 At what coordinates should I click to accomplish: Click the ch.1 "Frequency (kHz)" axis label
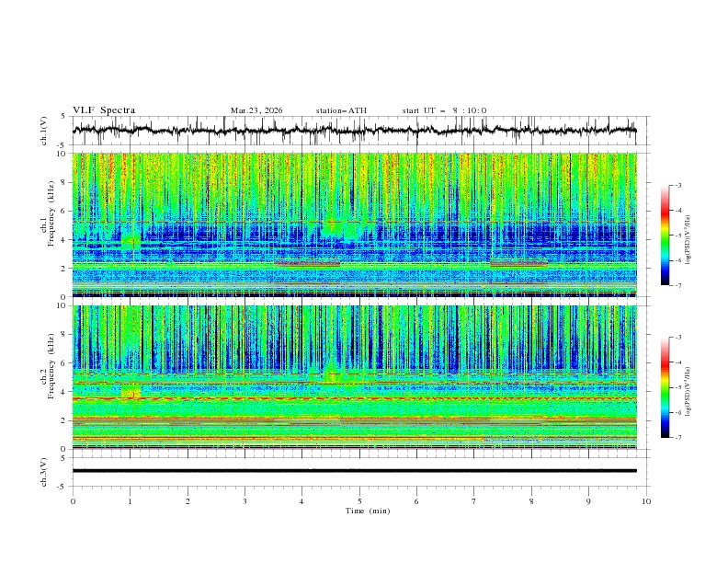pos(51,214)
